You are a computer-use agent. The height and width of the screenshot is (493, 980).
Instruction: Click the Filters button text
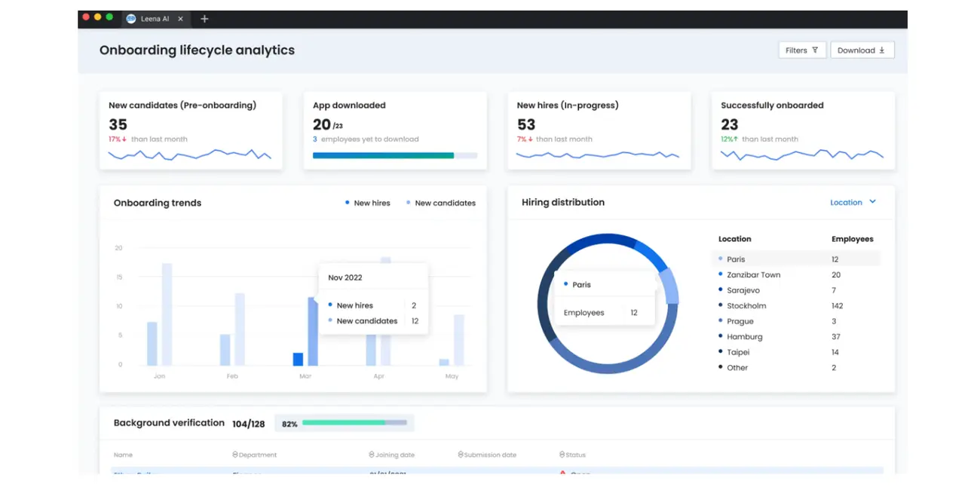[796, 51]
